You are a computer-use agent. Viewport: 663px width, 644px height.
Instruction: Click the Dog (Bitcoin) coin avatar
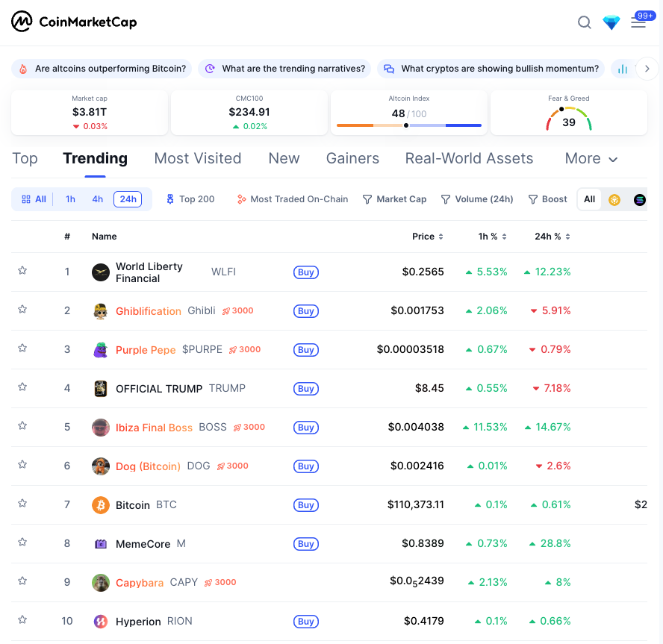(x=101, y=466)
